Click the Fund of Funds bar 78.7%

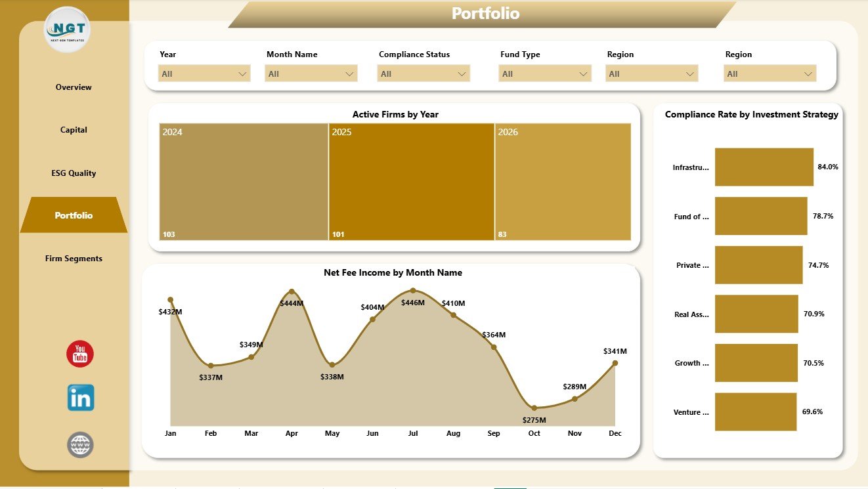tap(761, 216)
